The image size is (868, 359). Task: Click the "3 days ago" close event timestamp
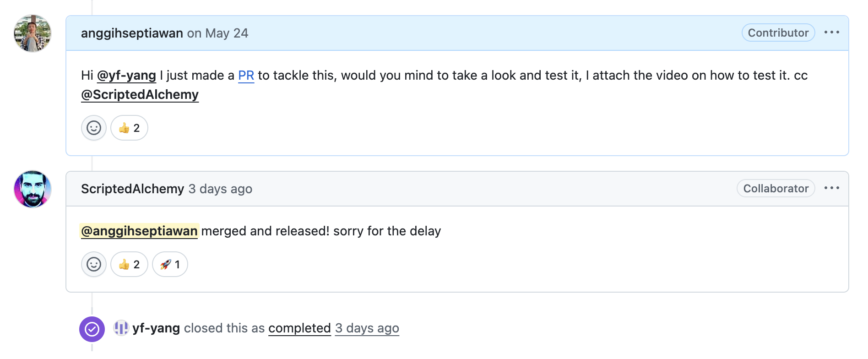coord(367,328)
